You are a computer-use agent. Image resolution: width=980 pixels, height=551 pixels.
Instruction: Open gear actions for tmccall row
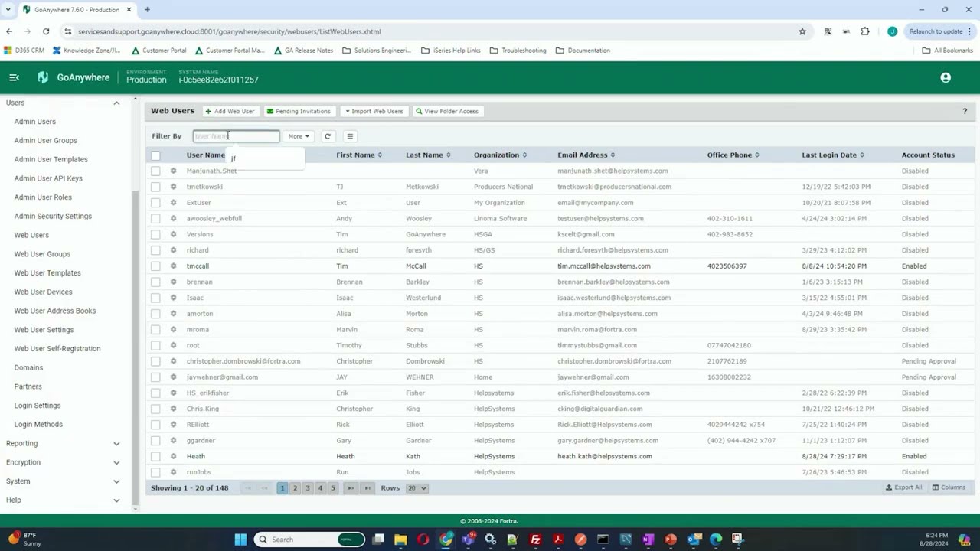coord(173,266)
